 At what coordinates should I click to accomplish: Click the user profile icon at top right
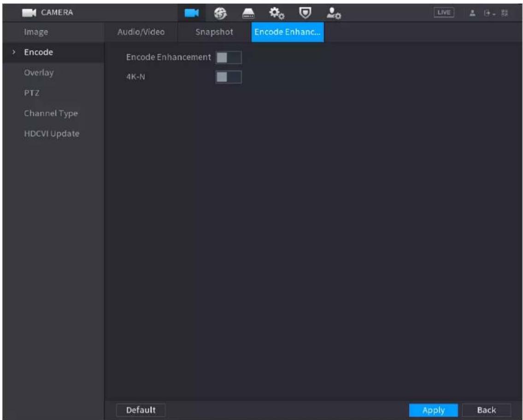coord(472,13)
